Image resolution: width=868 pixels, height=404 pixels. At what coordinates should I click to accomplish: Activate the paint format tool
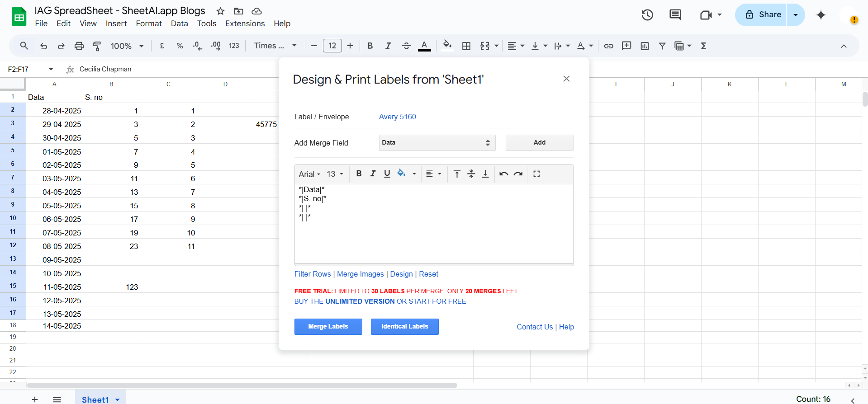pos(97,46)
